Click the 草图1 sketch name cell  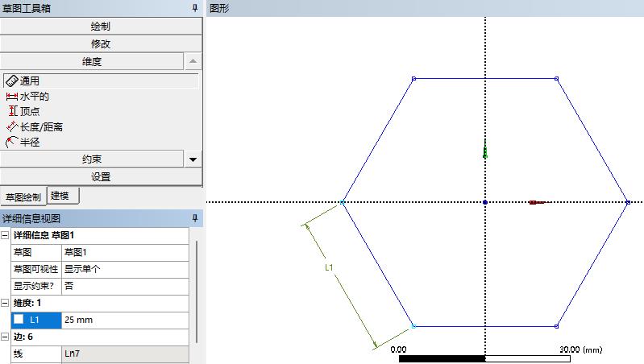125,252
